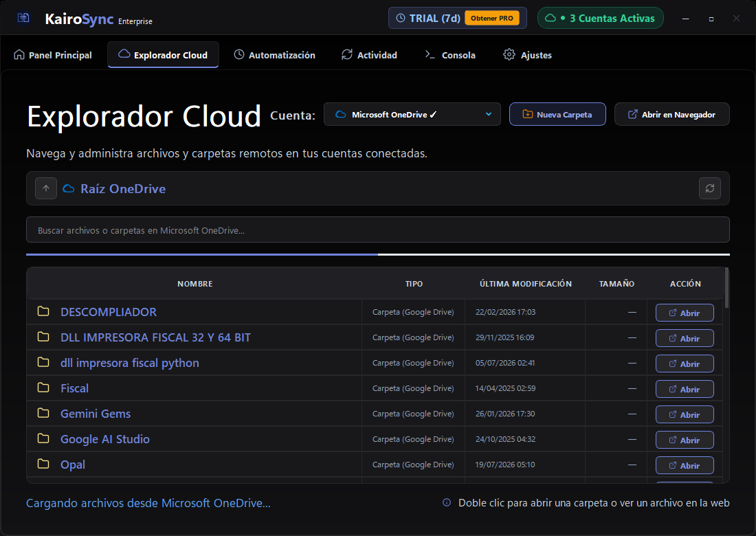The image size is (756, 536).
Task: Click Abrir for dll impresora fiscal python row
Action: click(685, 364)
